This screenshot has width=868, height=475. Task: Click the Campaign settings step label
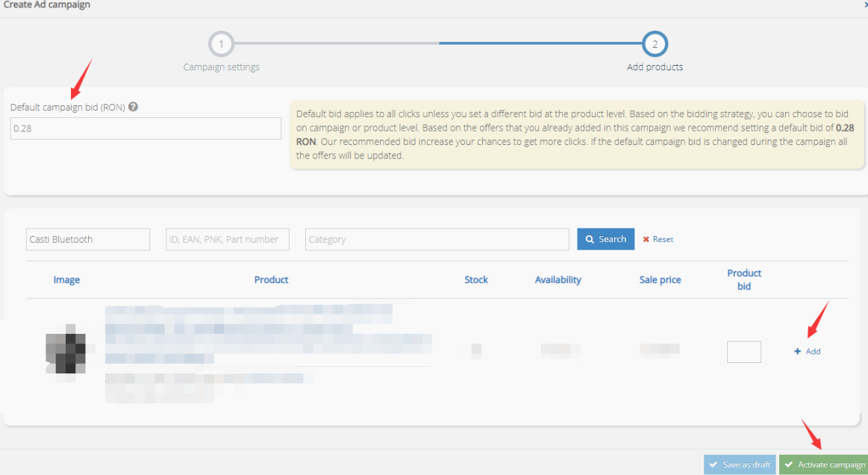coord(222,67)
